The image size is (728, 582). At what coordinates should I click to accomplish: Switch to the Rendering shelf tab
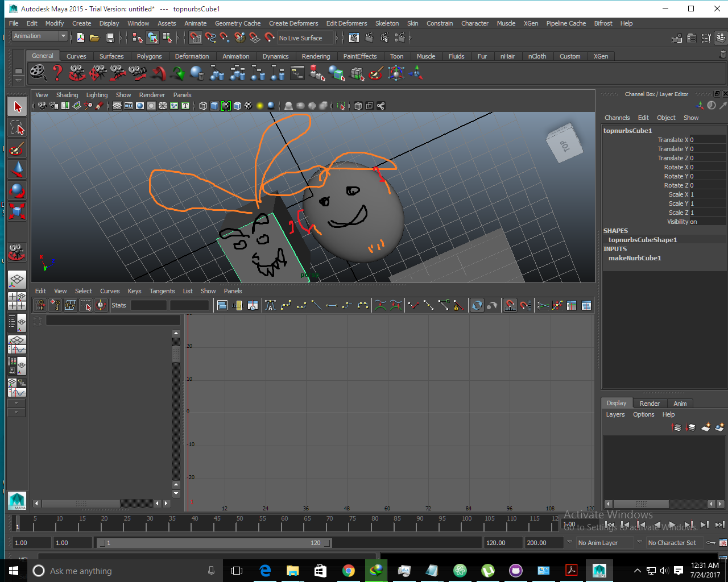316,56
